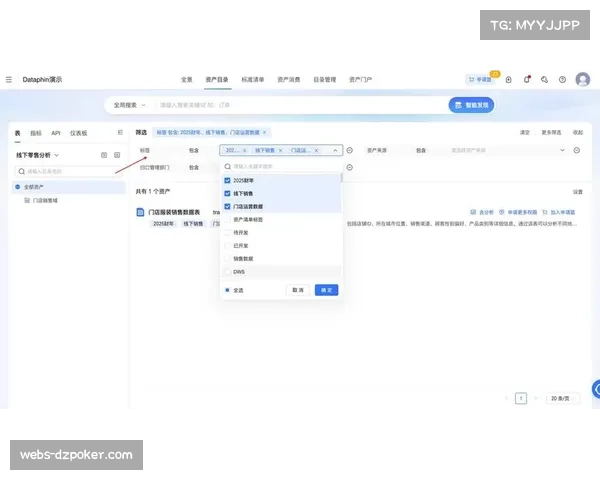Close the 标签 包含 filter summary chip
This screenshot has height=480, width=600.
(x=264, y=132)
